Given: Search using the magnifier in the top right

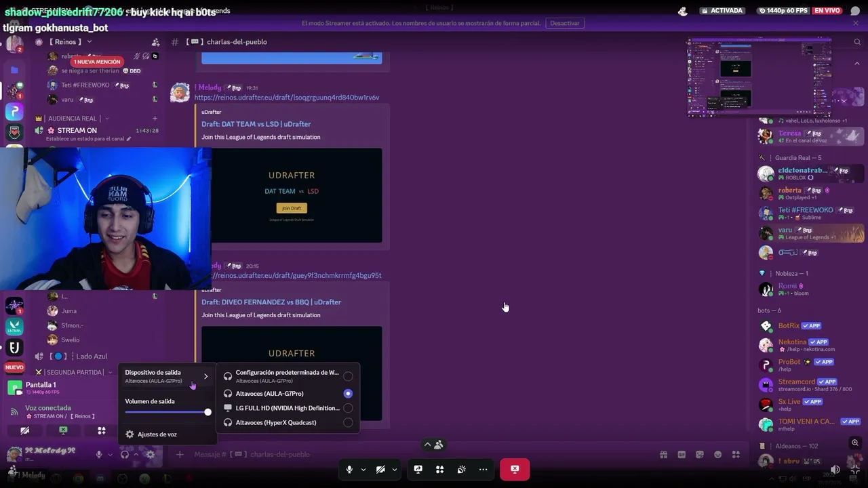Looking at the screenshot, I should click(x=857, y=42).
